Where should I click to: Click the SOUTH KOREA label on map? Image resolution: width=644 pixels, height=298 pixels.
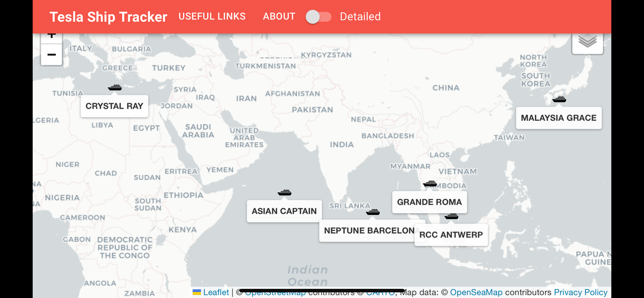pyautogui.click(x=536, y=80)
